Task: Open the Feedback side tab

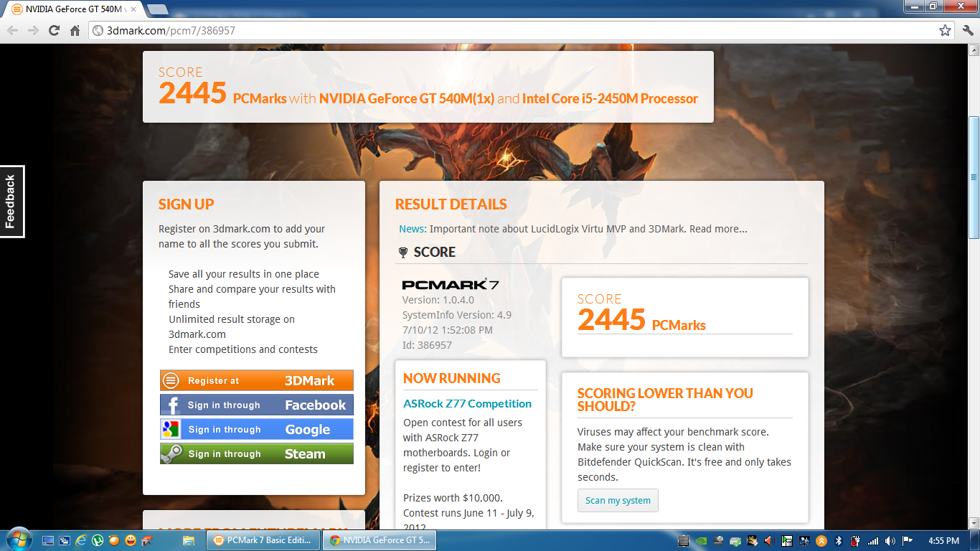Action: (11, 202)
